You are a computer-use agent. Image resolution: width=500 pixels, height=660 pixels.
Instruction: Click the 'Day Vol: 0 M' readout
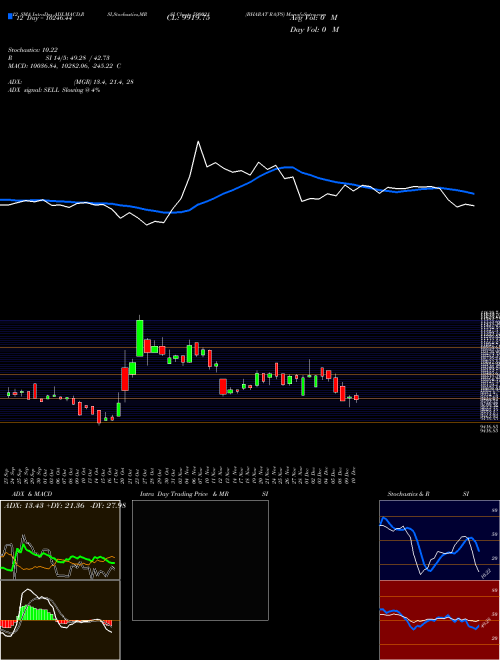(x=314, y=29)
